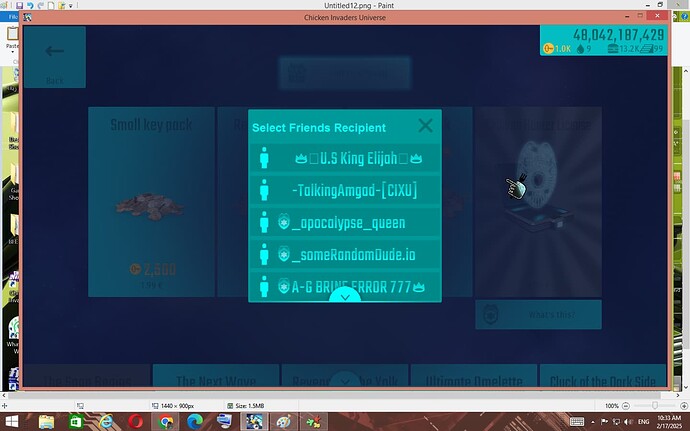Click Paint's Undo arrow icon
Screen dimensions: 690x431
pyautogui.click(x=30, y=5)
